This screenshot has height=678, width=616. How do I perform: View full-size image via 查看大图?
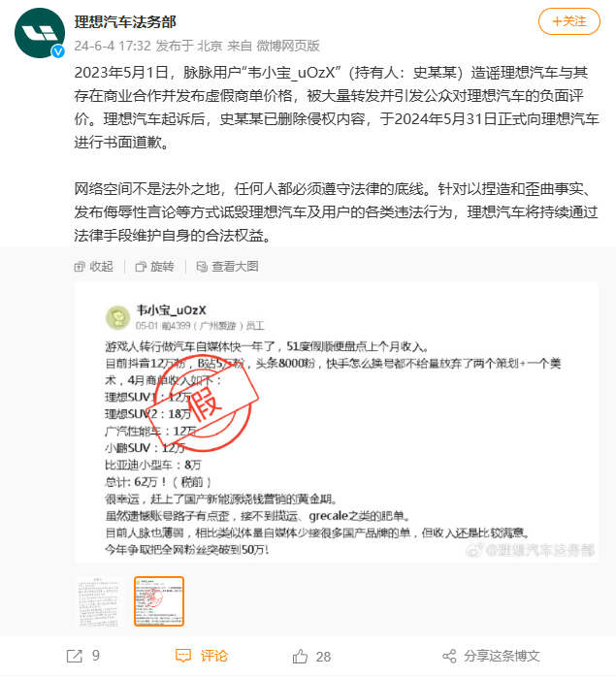click(x=227, y=267)
